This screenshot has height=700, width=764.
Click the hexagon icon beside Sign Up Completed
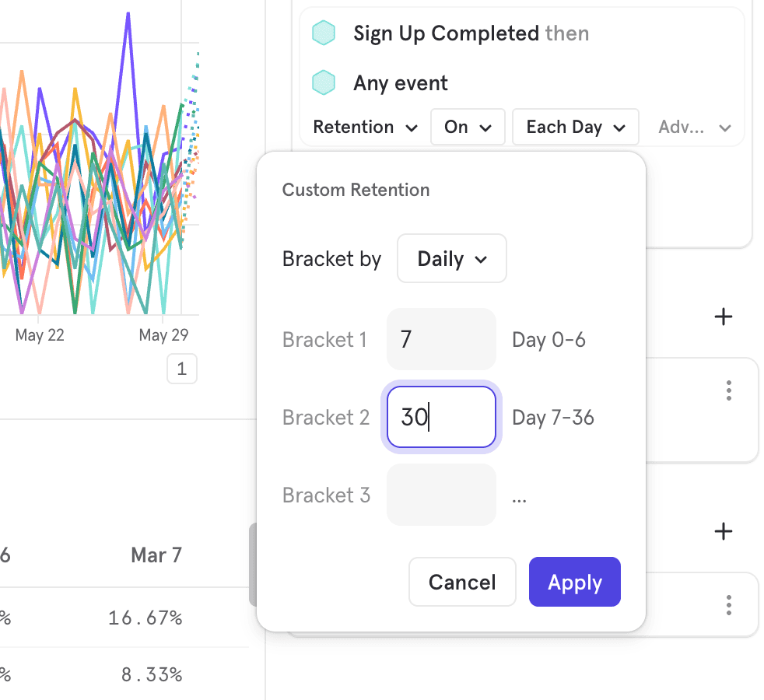tap(324, 33)
